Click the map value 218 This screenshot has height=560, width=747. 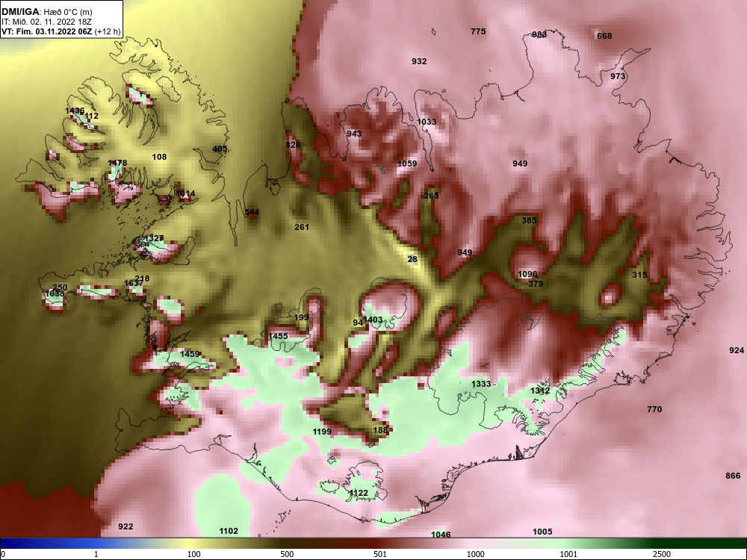pyautogui.click(x=142, y=279)
